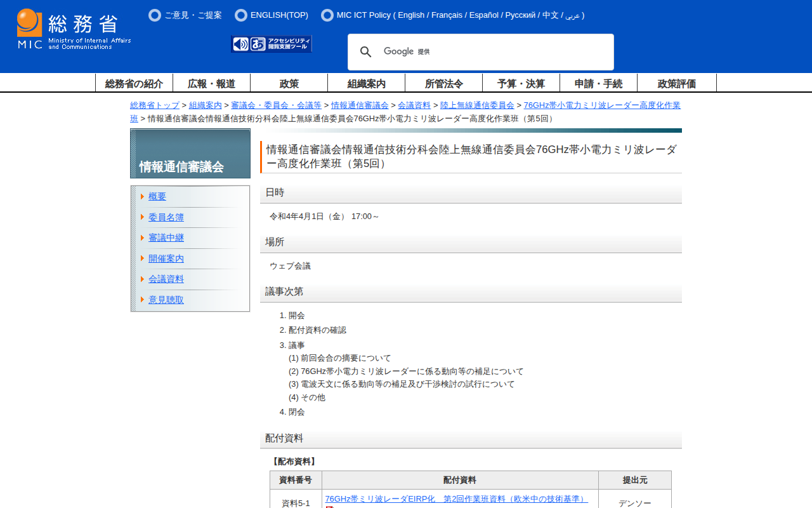Click 陸上無線通信委員会 breadcrumb link

pyautogui.click(x=477, y=105)
